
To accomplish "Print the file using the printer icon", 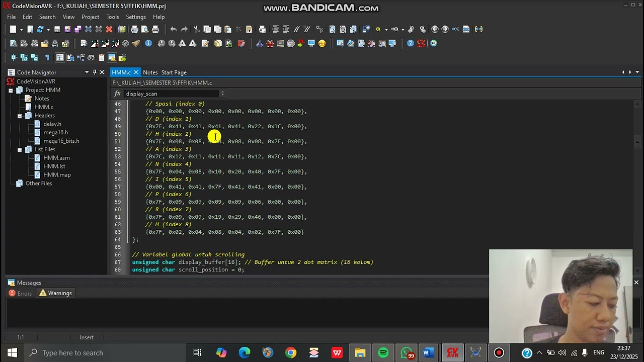I will tap(155, 29).
